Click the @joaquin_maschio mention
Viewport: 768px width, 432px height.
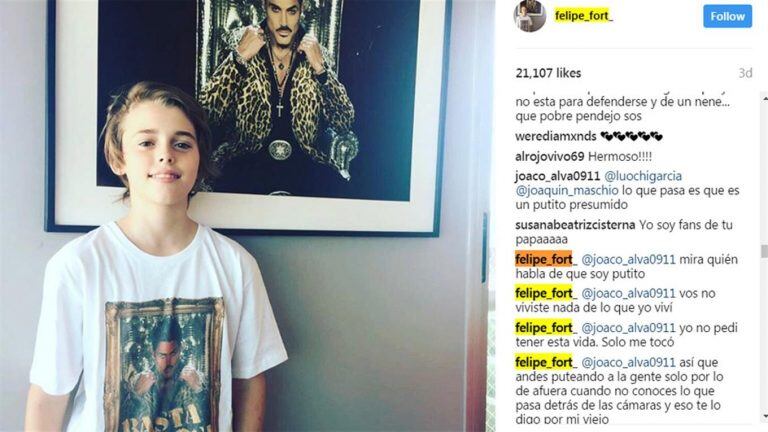click(x=567, y=191)
